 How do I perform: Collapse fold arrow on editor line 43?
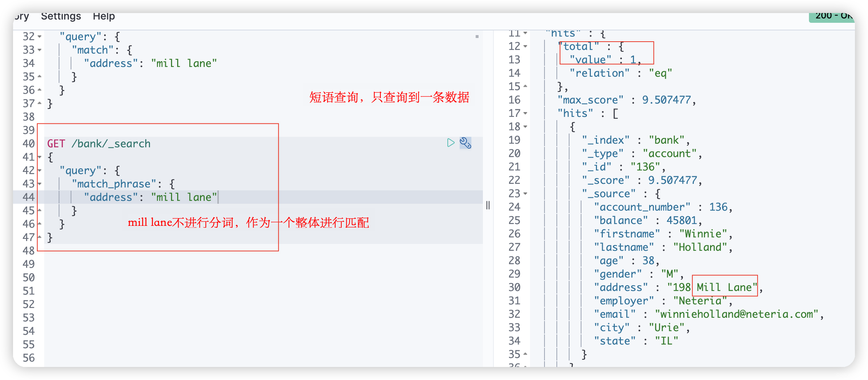(x=39, y=184)
